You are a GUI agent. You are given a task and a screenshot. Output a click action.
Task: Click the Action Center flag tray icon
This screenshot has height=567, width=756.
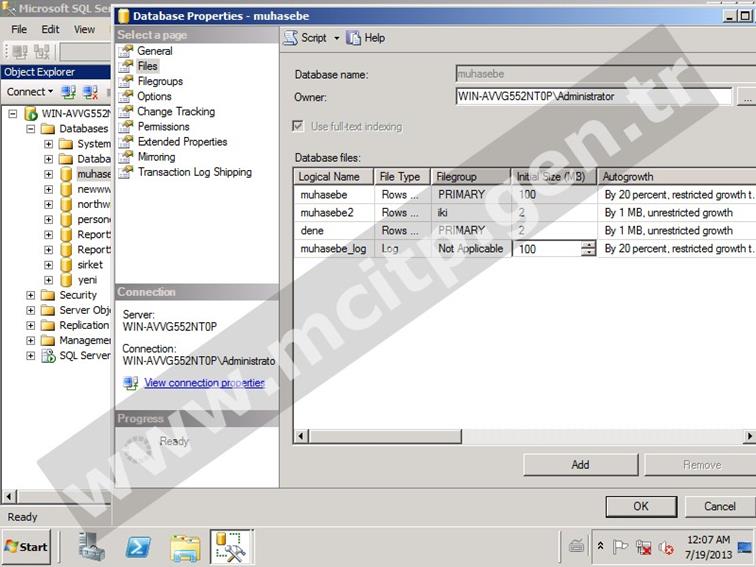pyautogui.click(x=620, y=547)
